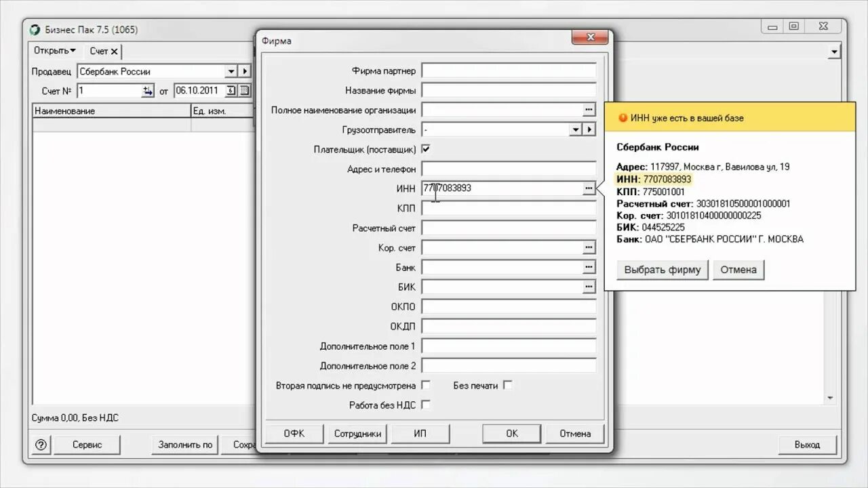Open the Открыть dropdown menu
The width and height of the screenshot is (868, 488).
[x=55, y=51]
